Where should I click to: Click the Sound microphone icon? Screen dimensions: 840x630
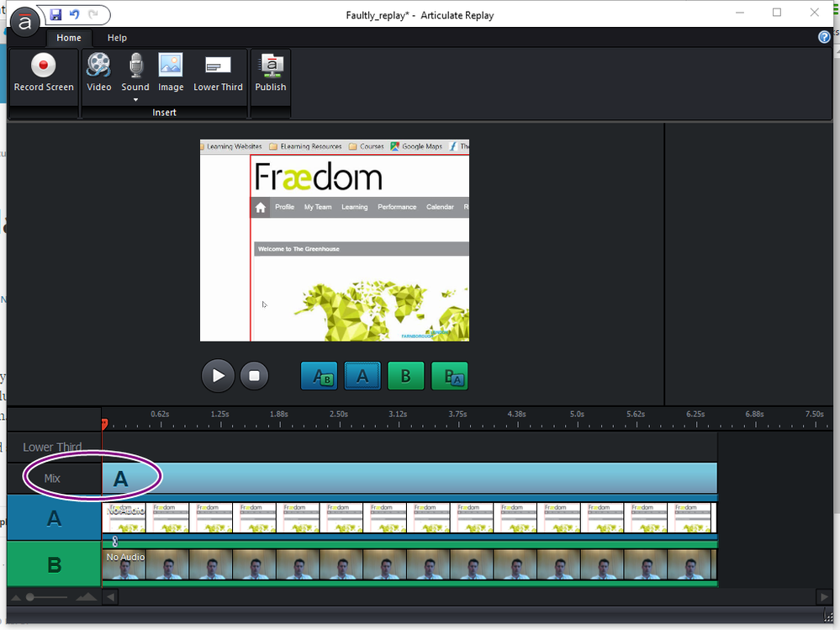pos(135,66)
